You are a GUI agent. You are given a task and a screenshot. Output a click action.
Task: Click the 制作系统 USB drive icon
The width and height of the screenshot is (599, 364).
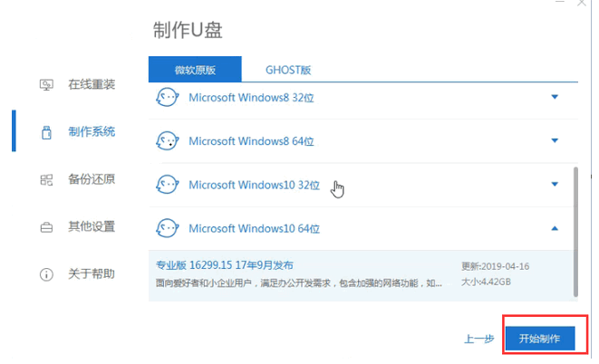click(x=46, y=132)
